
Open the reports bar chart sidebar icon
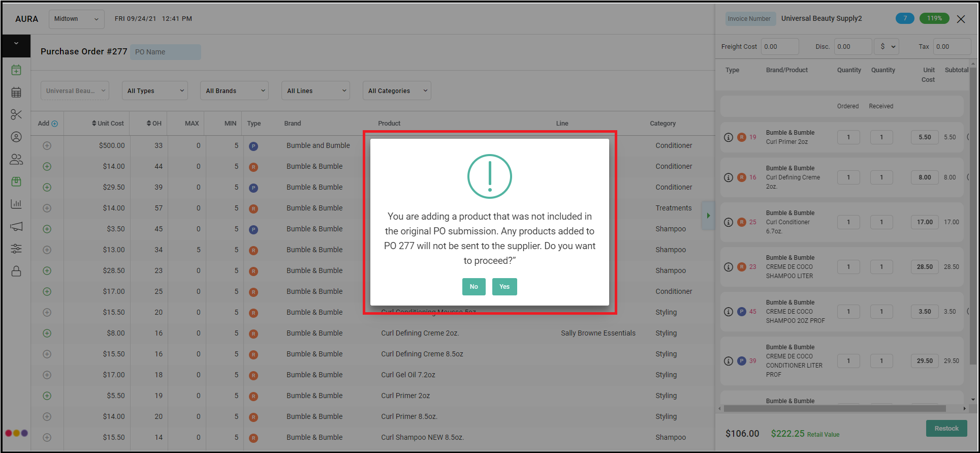click(x=16, y=204)
